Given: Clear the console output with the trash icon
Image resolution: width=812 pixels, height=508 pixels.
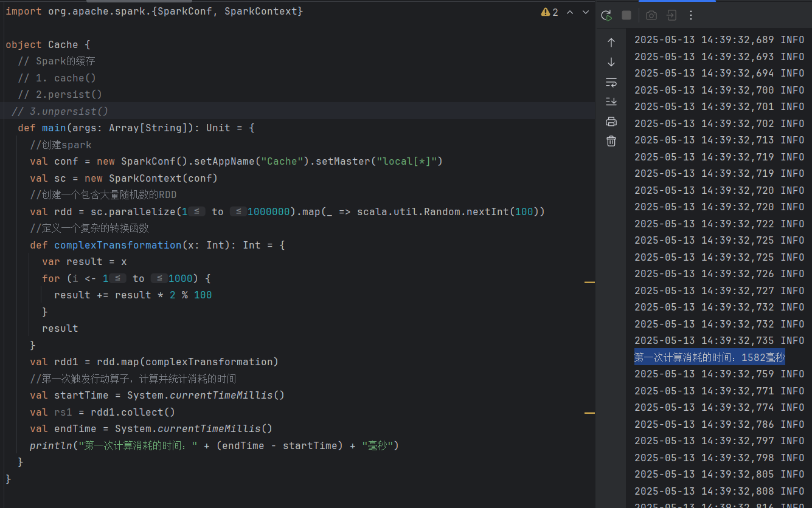Looking at the screenshot, I should tap(611, 140).
